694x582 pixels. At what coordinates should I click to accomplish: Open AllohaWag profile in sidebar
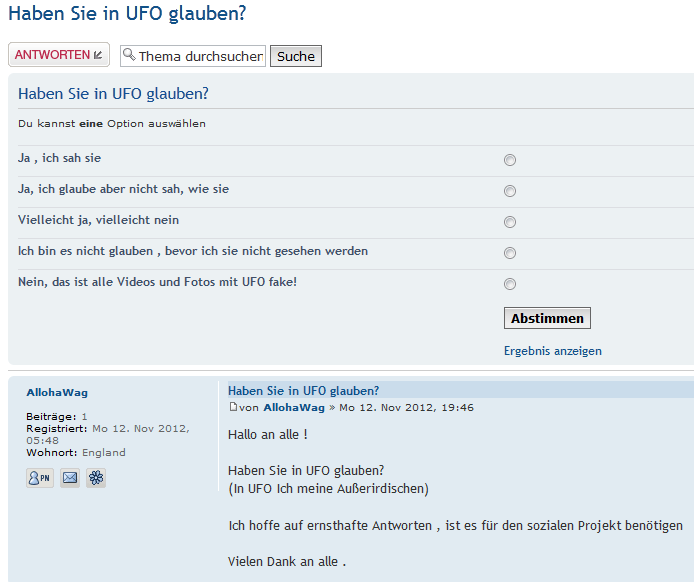(x=57, y=392)
